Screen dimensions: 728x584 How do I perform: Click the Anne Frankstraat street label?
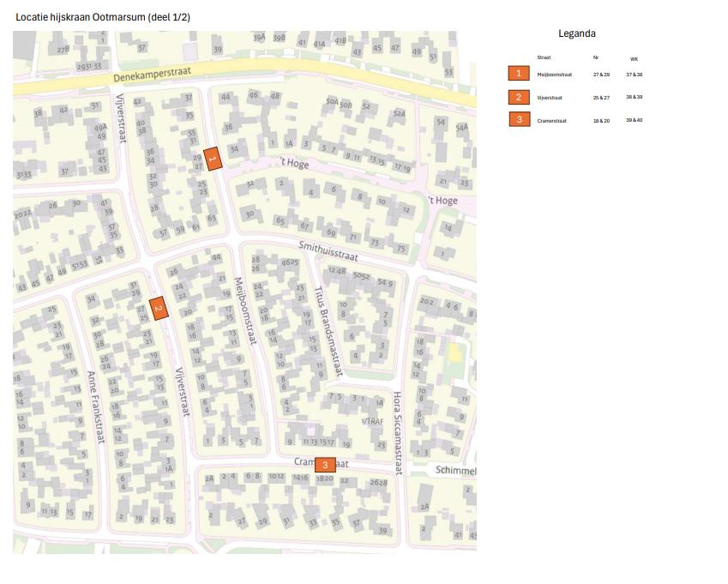96,407
